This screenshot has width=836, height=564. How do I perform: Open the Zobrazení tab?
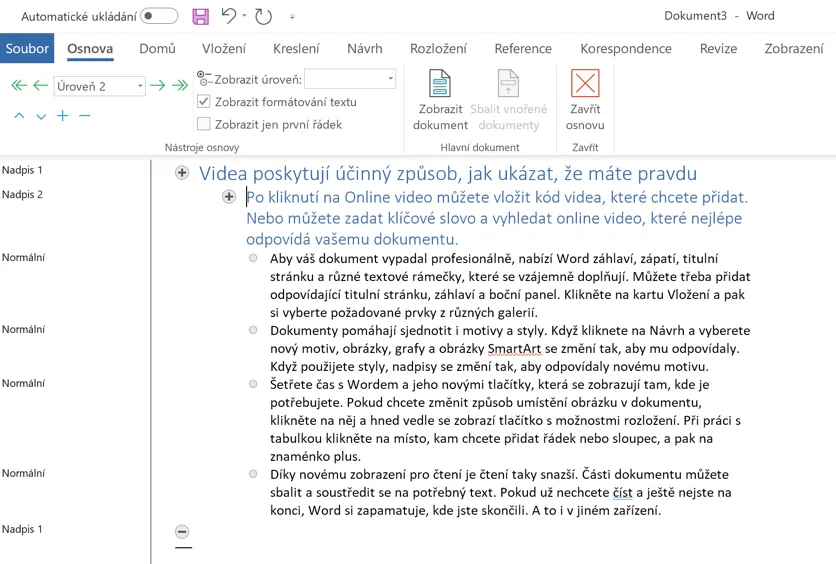point(794,49)
